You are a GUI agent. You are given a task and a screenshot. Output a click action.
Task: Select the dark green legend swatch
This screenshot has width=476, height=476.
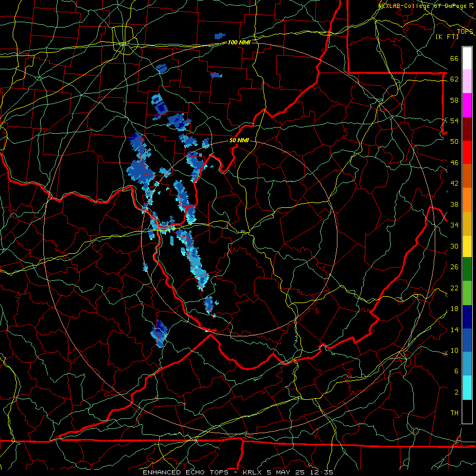coord(467,269)
